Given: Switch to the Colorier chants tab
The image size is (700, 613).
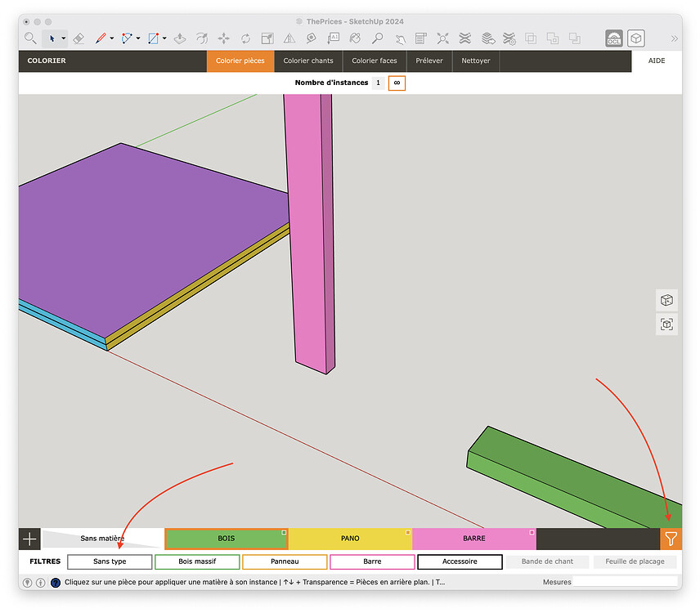Looking at the screenshot, I should tap(308, 60).
